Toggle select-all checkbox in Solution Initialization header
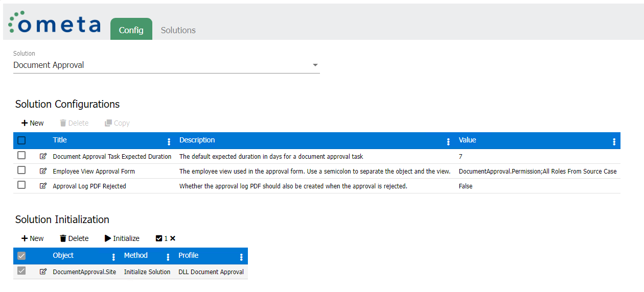 coord(21,256)
